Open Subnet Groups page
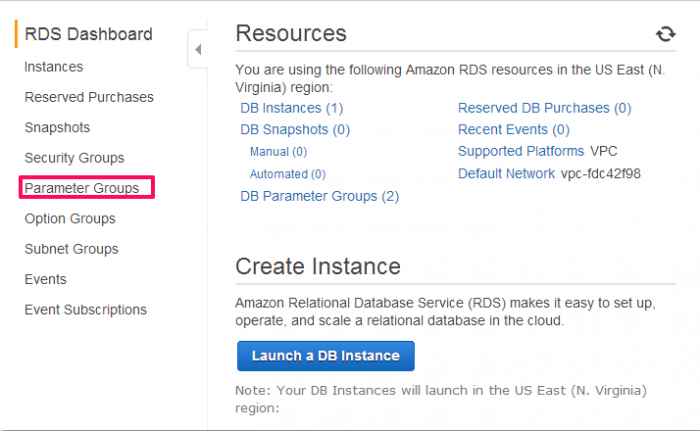This screenshot has height=431, width=700. pyautogui.click(x=71, y=249)
